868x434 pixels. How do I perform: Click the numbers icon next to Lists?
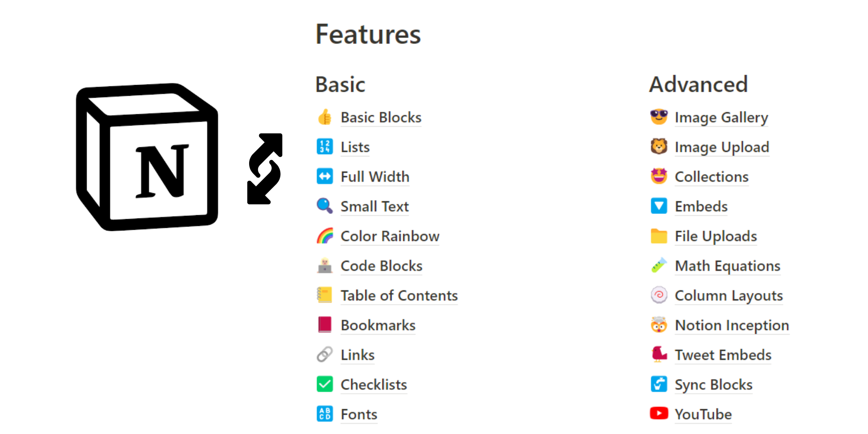325,146
